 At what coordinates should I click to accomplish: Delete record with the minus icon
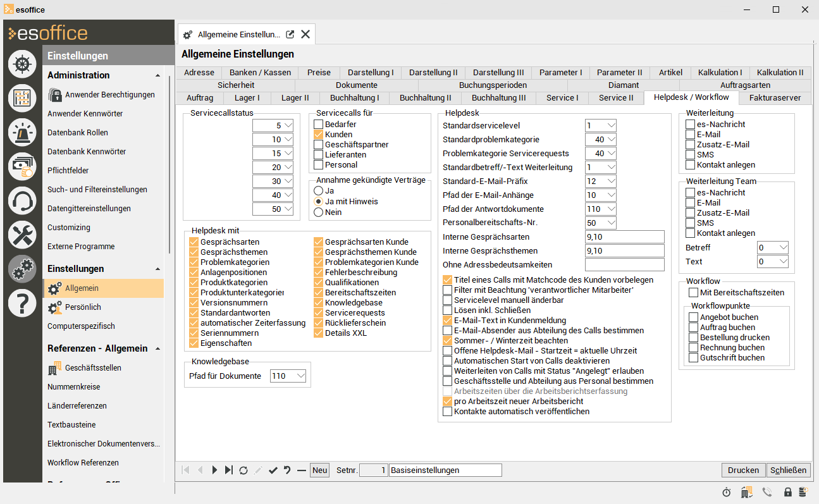tap(302, 470)
